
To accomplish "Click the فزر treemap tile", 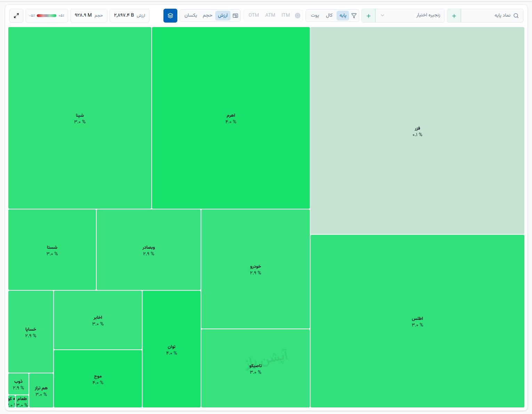I will click(417, 131).
